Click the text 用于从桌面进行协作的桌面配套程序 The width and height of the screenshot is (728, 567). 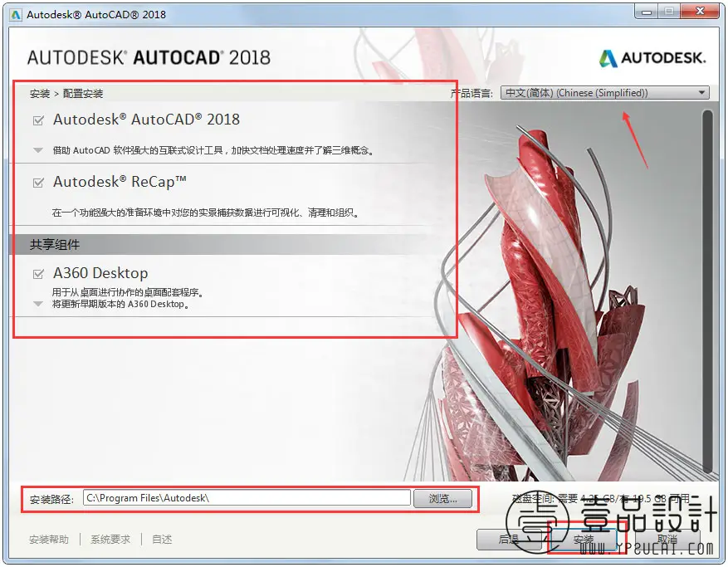(128, 292)
